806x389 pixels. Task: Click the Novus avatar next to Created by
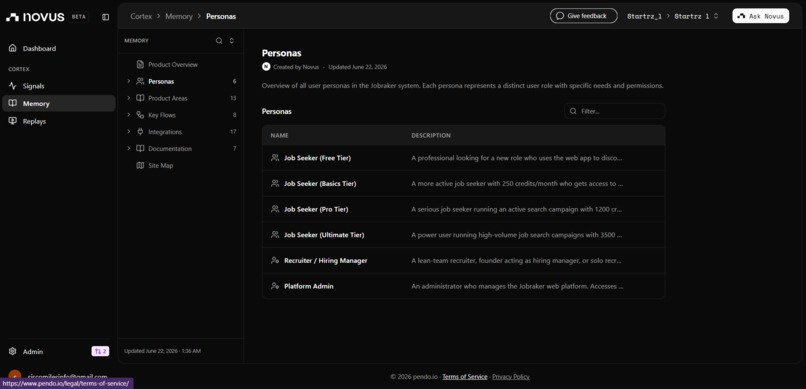pos(266,67)
